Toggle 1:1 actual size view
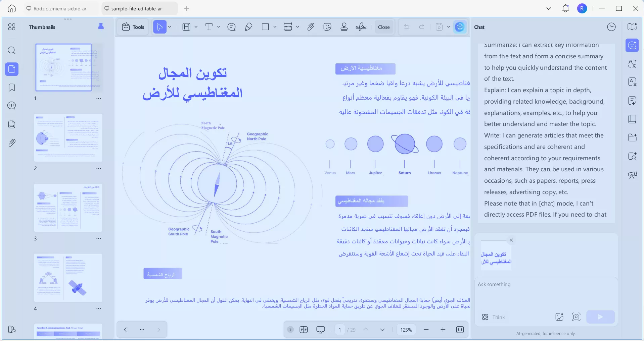The image size is (644, 341). tap(460, 330)
